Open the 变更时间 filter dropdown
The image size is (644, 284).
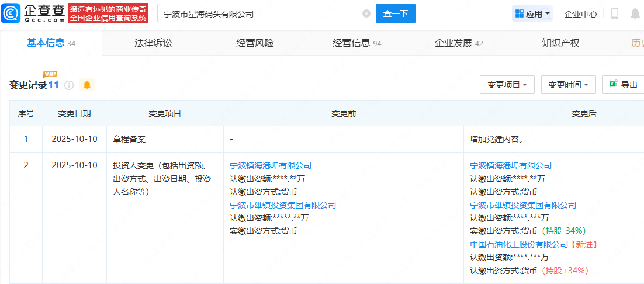[x=568, y=85]
